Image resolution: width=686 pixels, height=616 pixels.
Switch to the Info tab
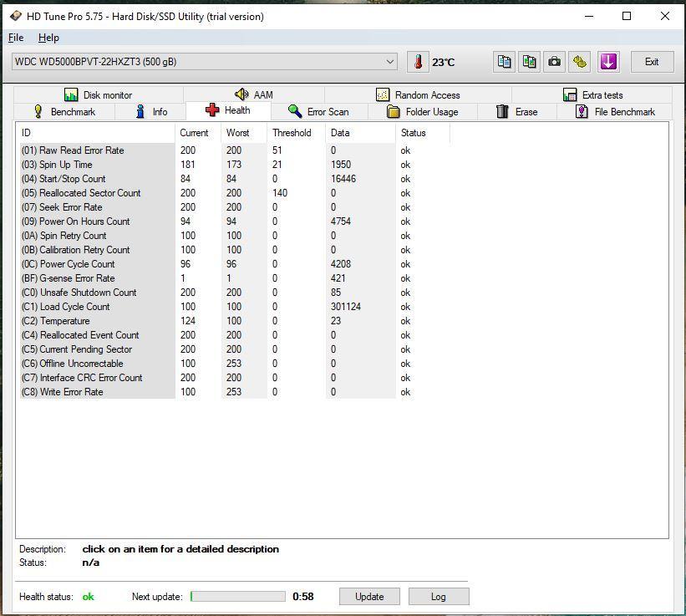coord(151,111)
